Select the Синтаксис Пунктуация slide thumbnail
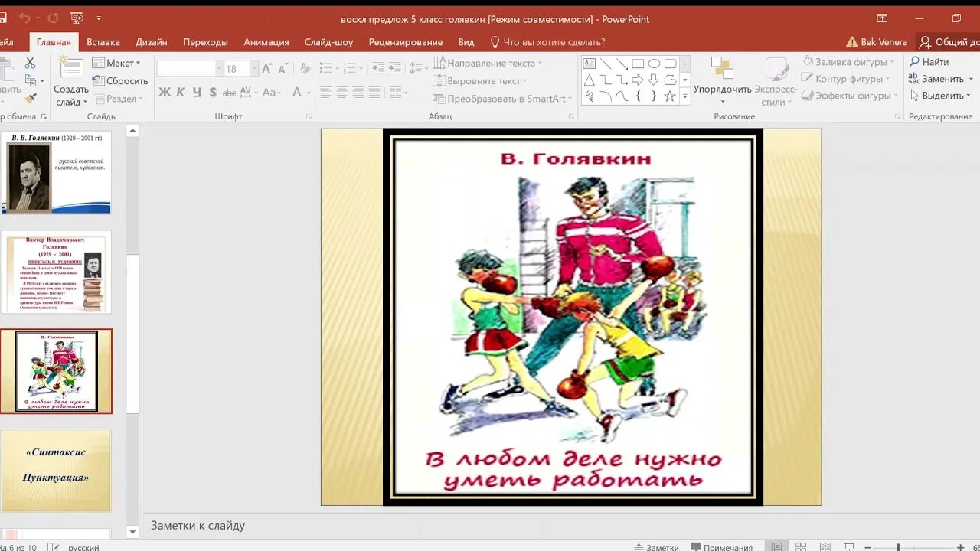Screen dimensions: 980x551 (x=56, y=470)
